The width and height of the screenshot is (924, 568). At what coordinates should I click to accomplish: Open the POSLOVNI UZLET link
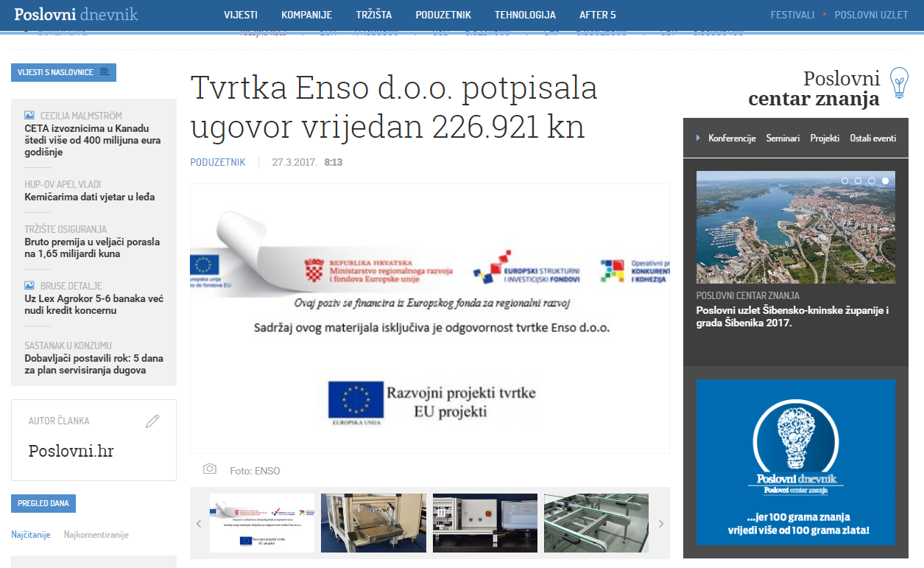pyautogui.click(x=871, y=15)
